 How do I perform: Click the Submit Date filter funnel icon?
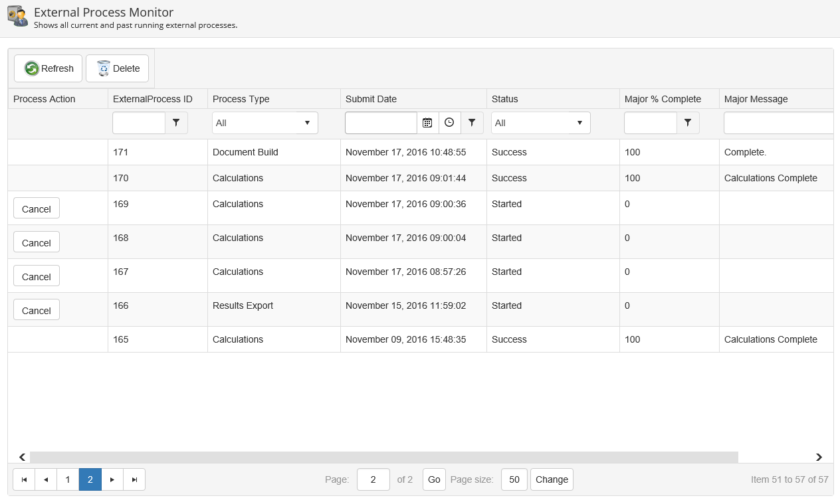(x=472, y=123)
